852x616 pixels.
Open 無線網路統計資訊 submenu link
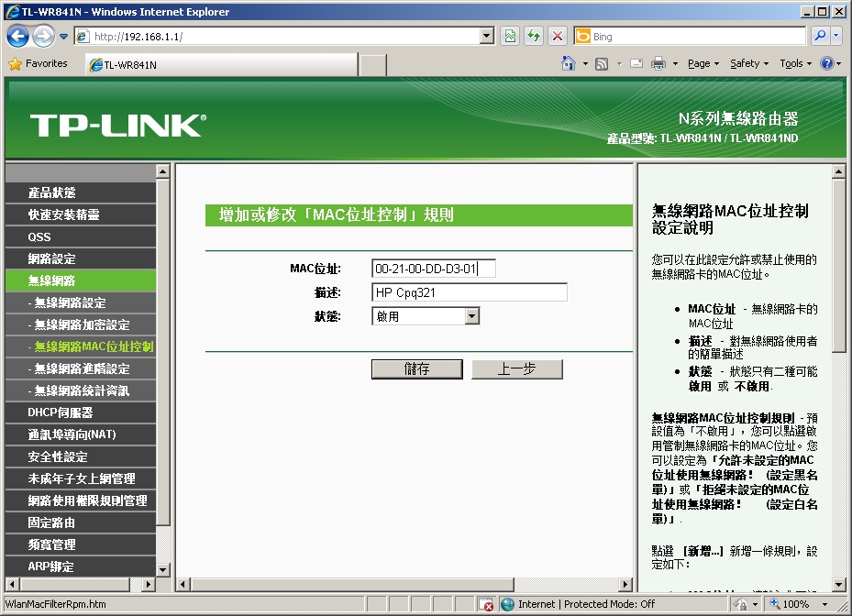pyautogui.click(x=81, y=390)
